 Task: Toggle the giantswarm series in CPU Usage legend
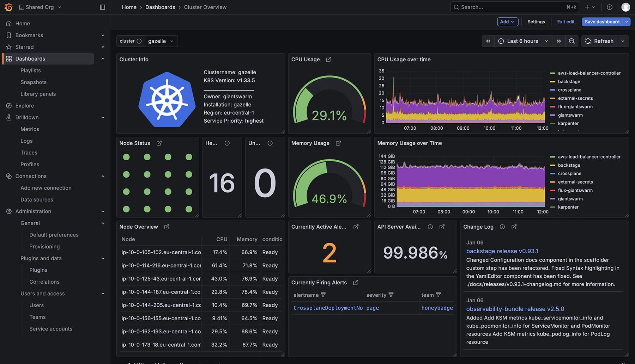pyautogui.click(x=570, y=115)
